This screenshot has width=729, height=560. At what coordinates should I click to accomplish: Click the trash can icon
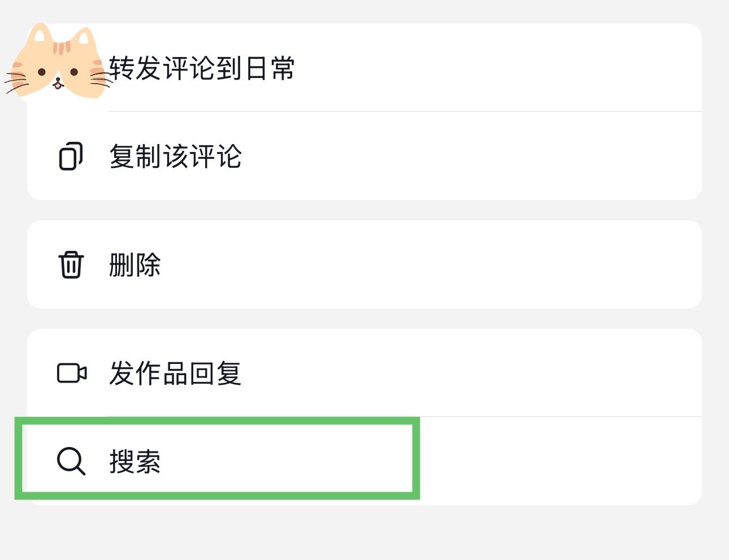pyautogui.click(x=71, y=264)
